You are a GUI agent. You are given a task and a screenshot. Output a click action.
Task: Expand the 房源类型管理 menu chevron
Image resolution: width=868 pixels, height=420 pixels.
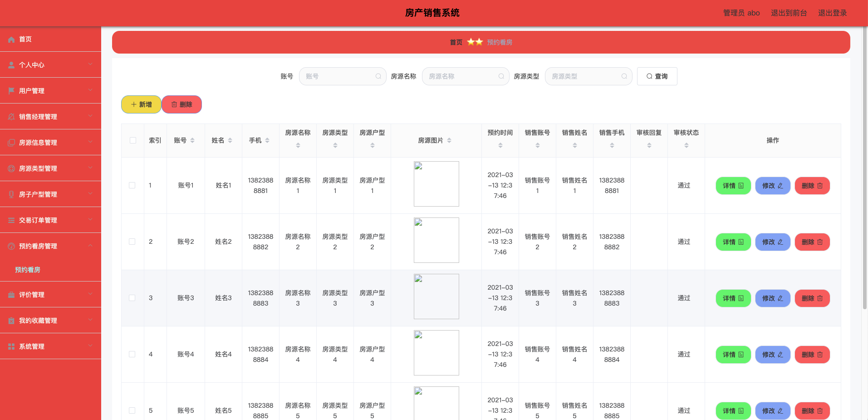coord(90,168)
